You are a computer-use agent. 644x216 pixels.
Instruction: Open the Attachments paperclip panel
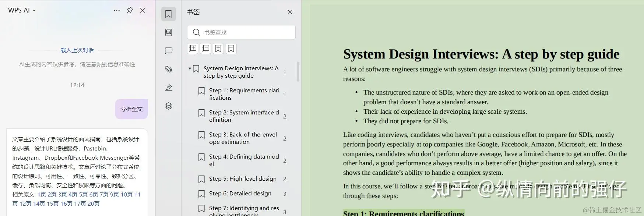click(x=169, y=69)
